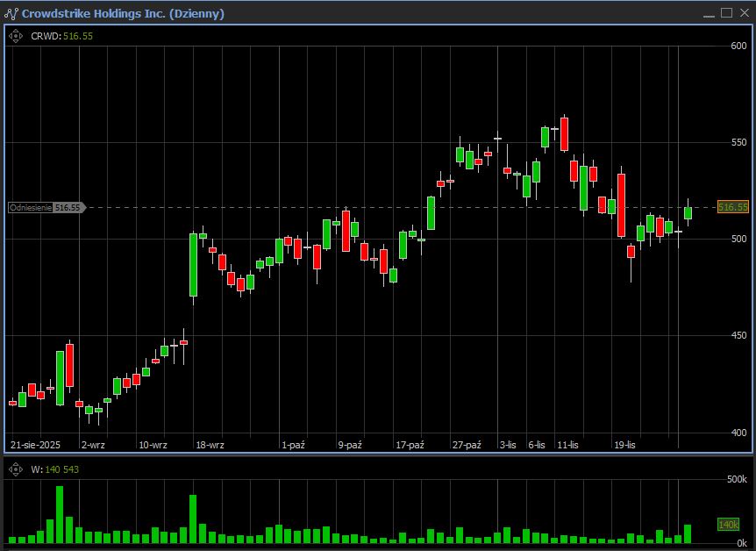Close the Crowdstrike Holdings chart window
756x551 pixels.
pyautogui.click(x=743, y=13)
